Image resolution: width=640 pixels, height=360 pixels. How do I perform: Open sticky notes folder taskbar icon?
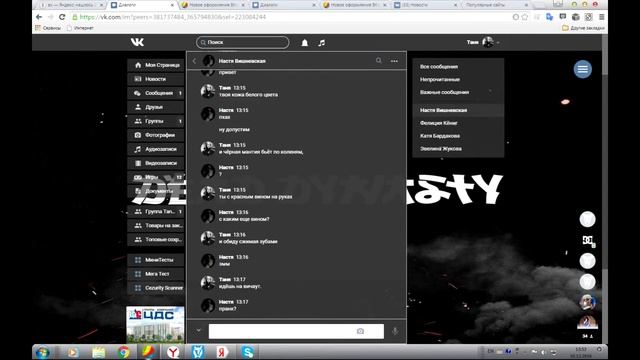point(98,352)
